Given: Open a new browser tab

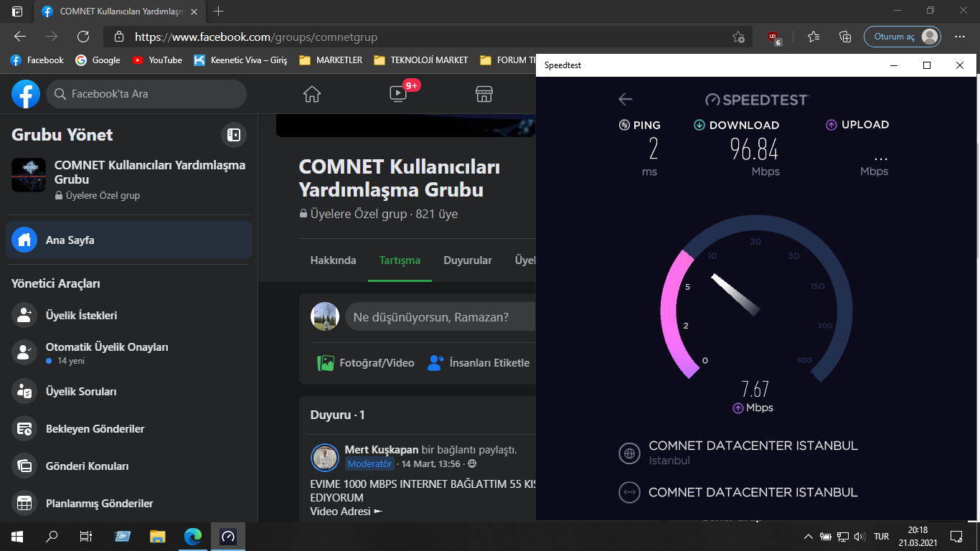Looking at the screenshot, I should pyautogui.click(x=219, y=11).
